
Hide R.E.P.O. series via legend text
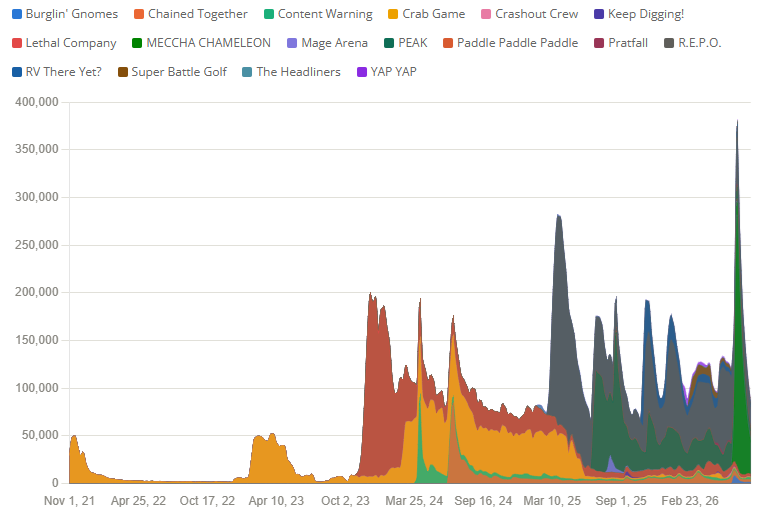[700, 43]
